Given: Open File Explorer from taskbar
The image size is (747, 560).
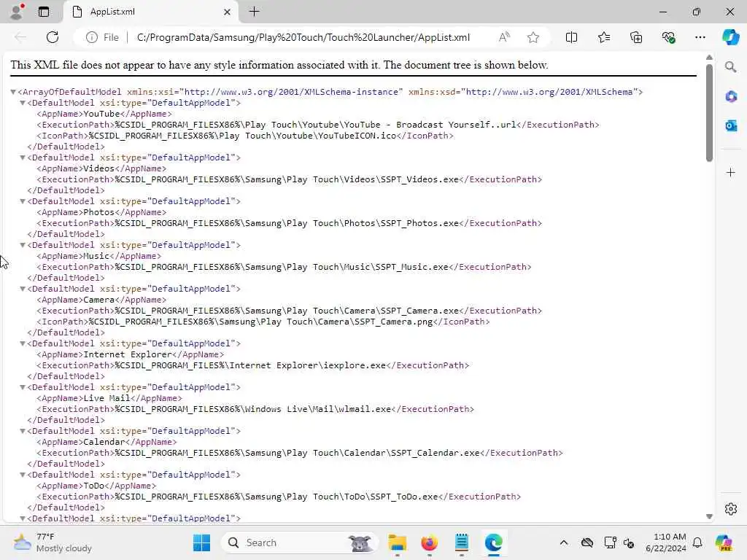Looking at the screenshot, I should pyautogui.click(x=397, y=542).
